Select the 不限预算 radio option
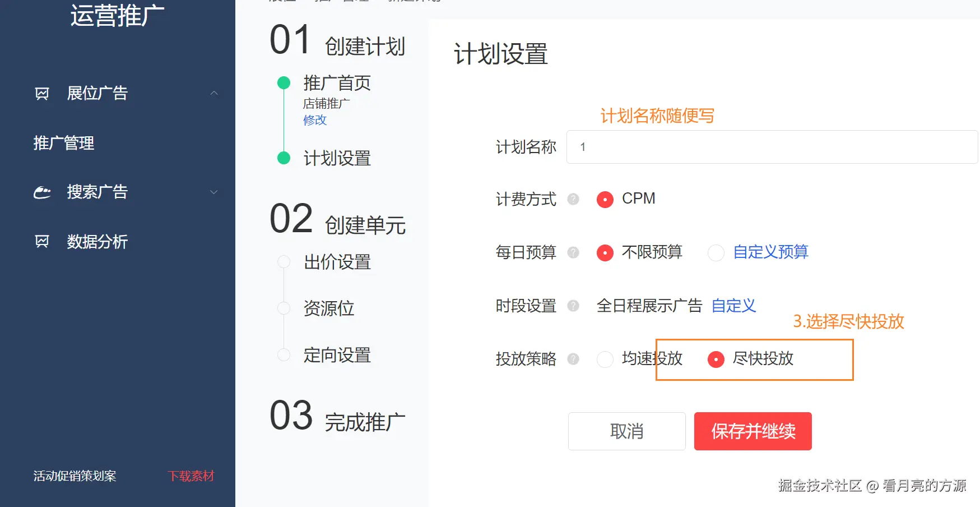Image resolution: width=980 pixels, height=507 pixels. coord(605,253)
